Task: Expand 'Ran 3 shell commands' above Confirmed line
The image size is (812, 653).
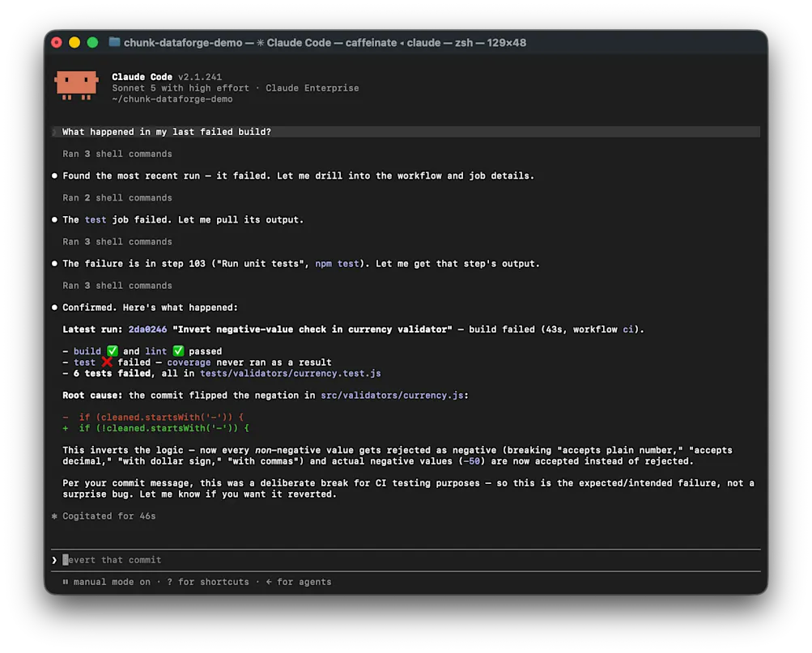Action: coord(117,286)
